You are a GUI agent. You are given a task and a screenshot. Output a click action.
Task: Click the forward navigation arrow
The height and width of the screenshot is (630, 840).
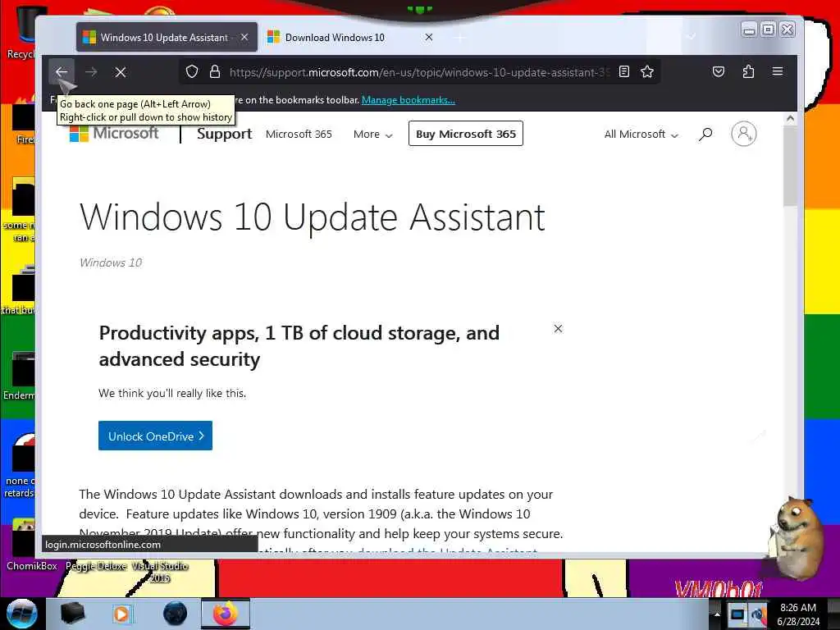click(91, 72)
